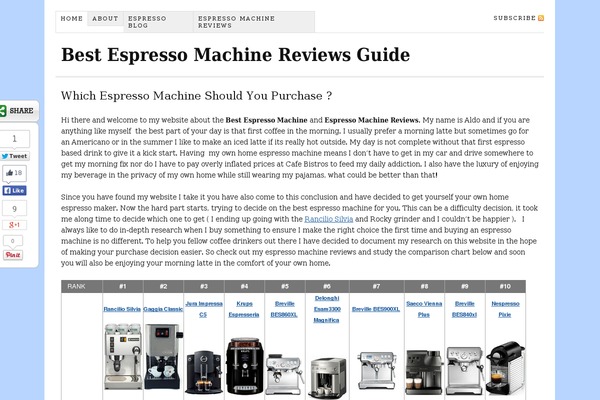
Task: Open Rancilio Silvia link in the paragraph
Action: coord(329,219)
